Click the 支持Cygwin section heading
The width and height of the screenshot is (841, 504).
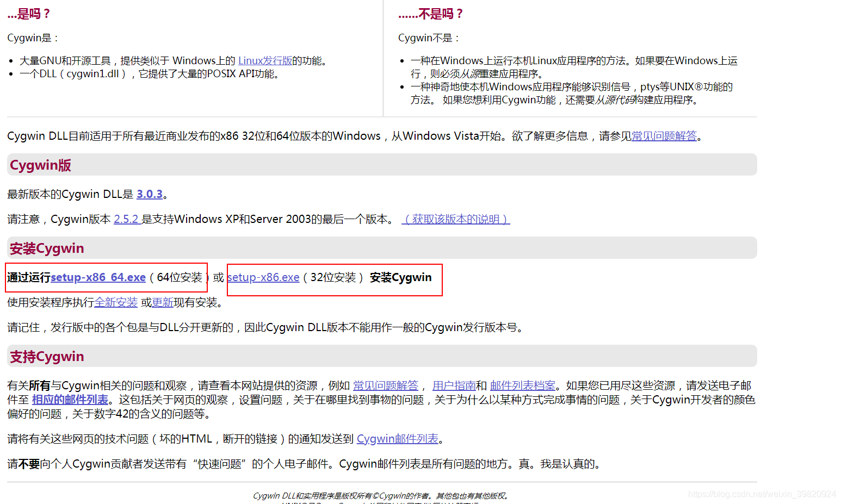[x=47, y=357]
